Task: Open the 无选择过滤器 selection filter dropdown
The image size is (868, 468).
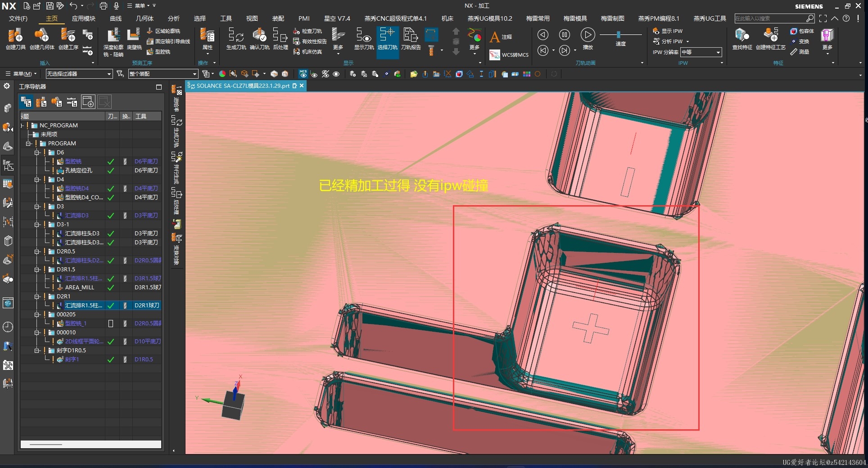Action: (79, 74)
